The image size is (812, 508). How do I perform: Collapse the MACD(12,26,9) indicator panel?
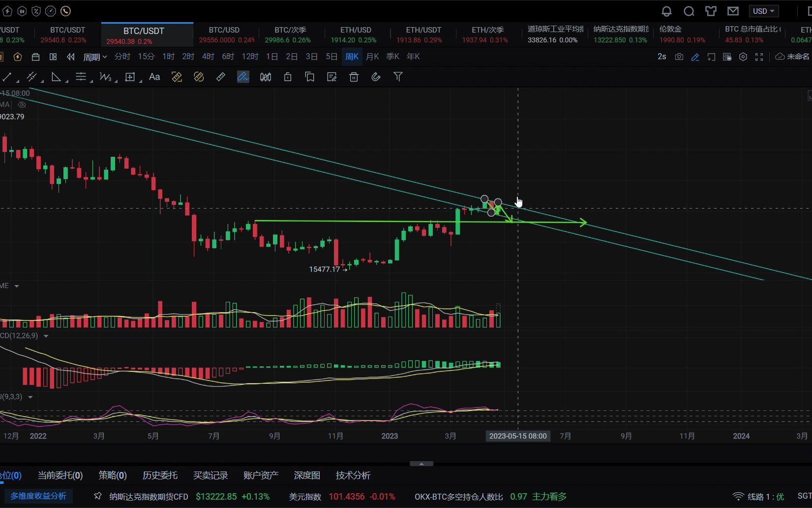pyautogui.click(x=46, y=336)
